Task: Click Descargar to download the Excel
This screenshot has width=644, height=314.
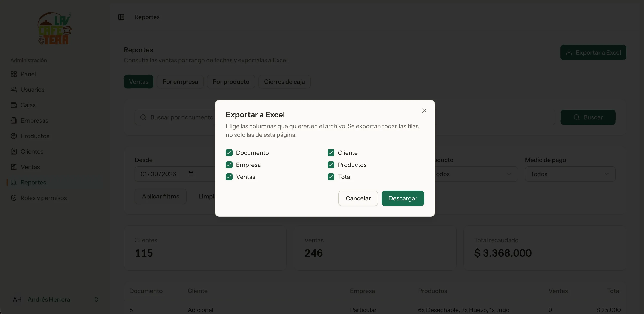Action: [x=402, y=198]
